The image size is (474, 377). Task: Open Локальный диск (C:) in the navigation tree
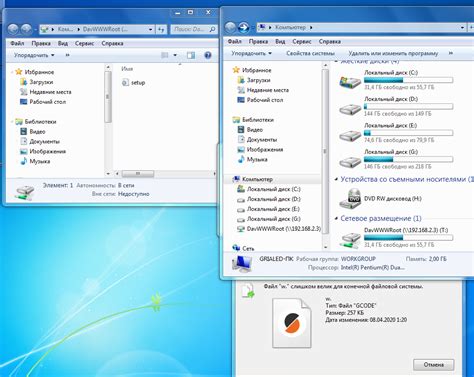[x=269, y=189]
